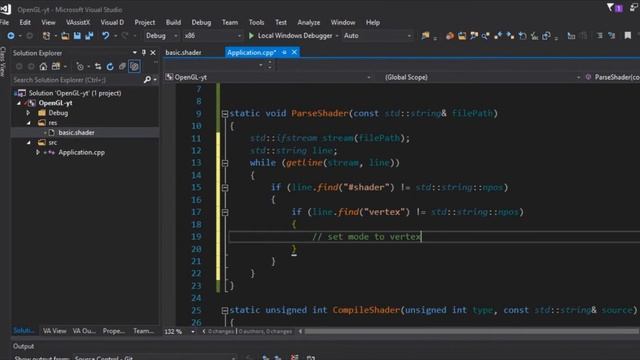Screen dimensions: 640x360
Task: Open Solution Explorer window position dropdown arrow
Action: [135, 53]
